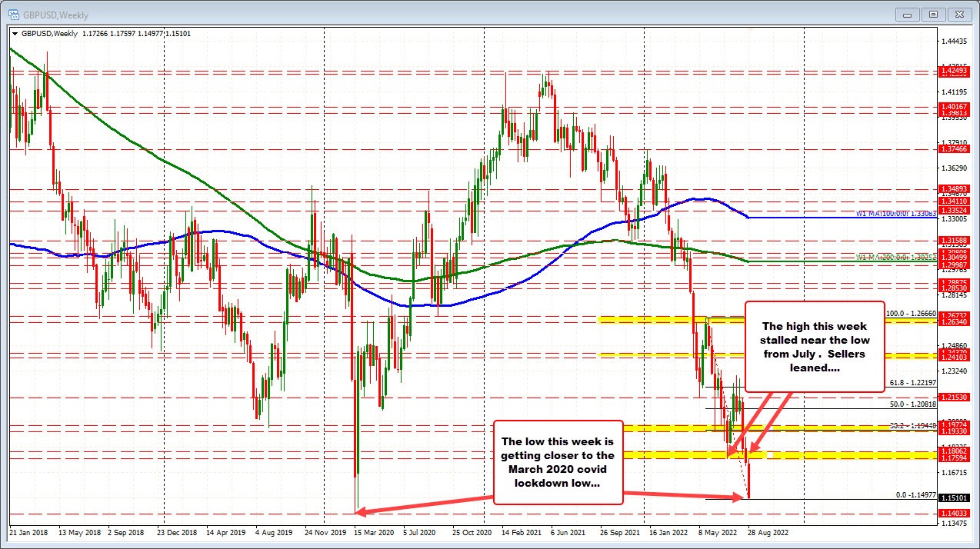Minimize the GBPUSD chart window
The image size is (980, 549).
tap(906, 14)
